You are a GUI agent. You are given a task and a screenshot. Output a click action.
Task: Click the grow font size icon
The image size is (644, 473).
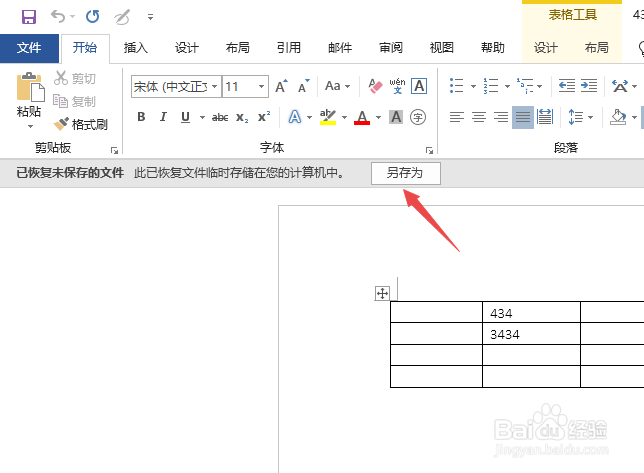click(x=281, y=86)
